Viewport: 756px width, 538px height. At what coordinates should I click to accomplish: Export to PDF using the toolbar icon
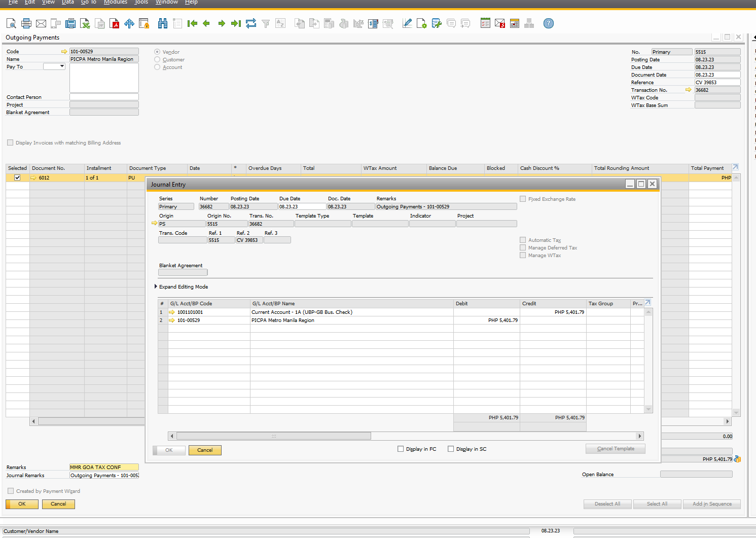(x=115, y=23)
